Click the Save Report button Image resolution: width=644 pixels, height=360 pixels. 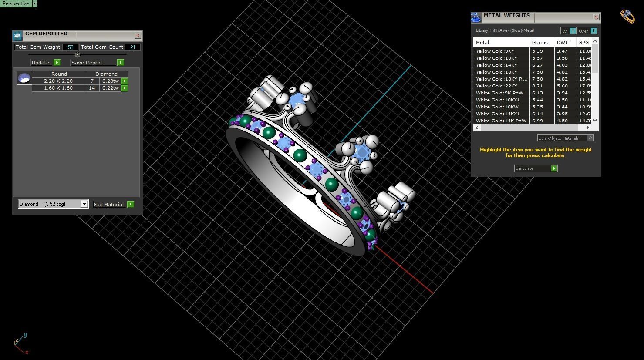pyautogui.click(x=93, y=63)
